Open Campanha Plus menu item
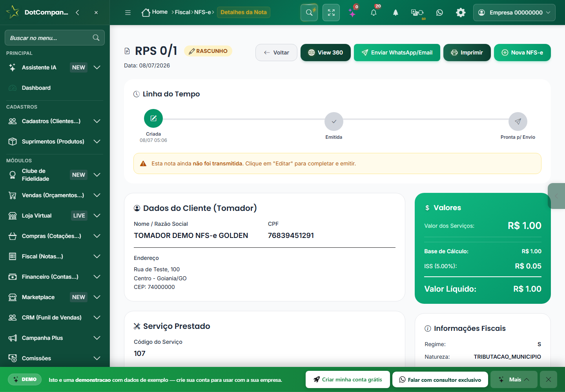Screen dimensions: 565x392 (55, 338)
